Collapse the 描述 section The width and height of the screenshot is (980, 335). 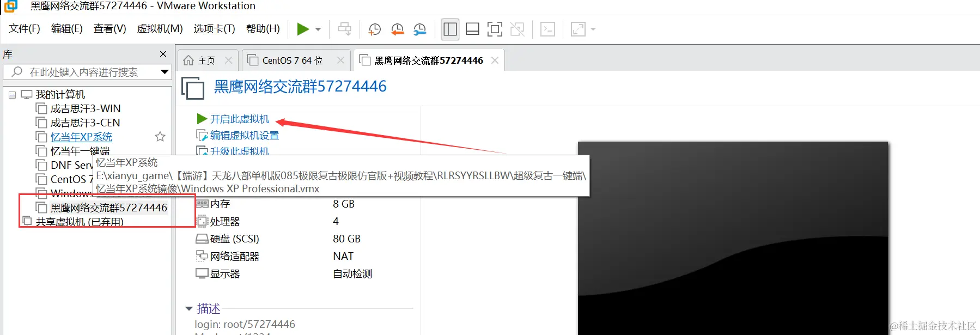pos(189,309)
